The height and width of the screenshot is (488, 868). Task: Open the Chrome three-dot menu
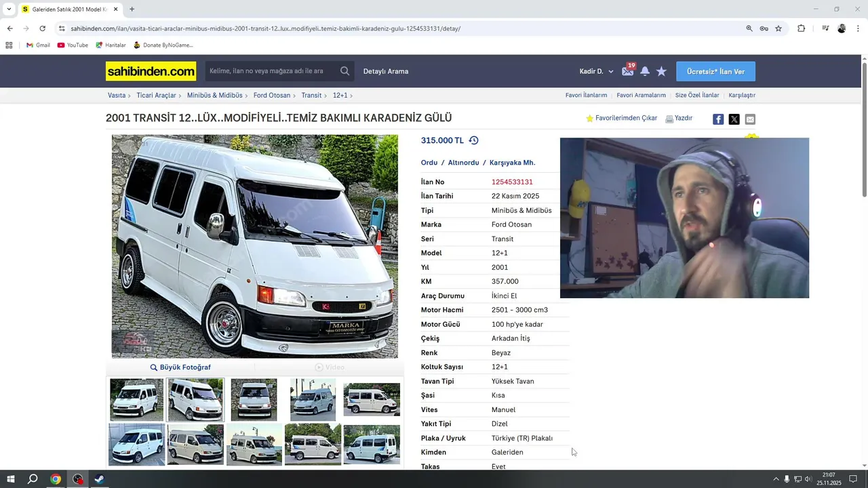point(859,28)
